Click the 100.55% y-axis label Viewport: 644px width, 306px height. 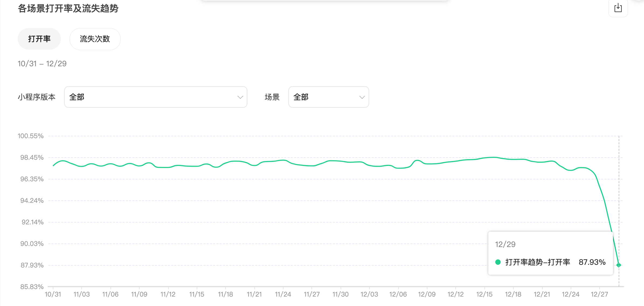click(30, 136)
